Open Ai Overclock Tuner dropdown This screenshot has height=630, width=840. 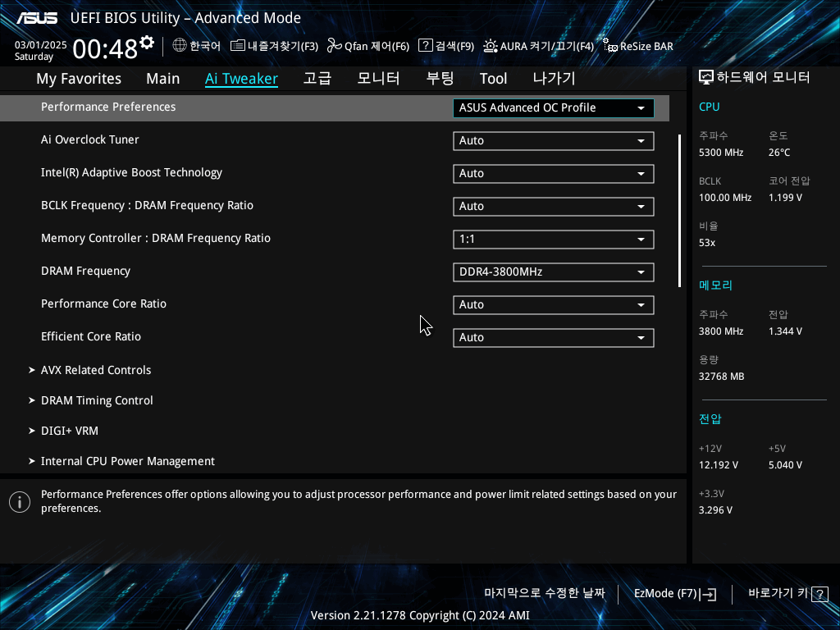click(554, 141)
